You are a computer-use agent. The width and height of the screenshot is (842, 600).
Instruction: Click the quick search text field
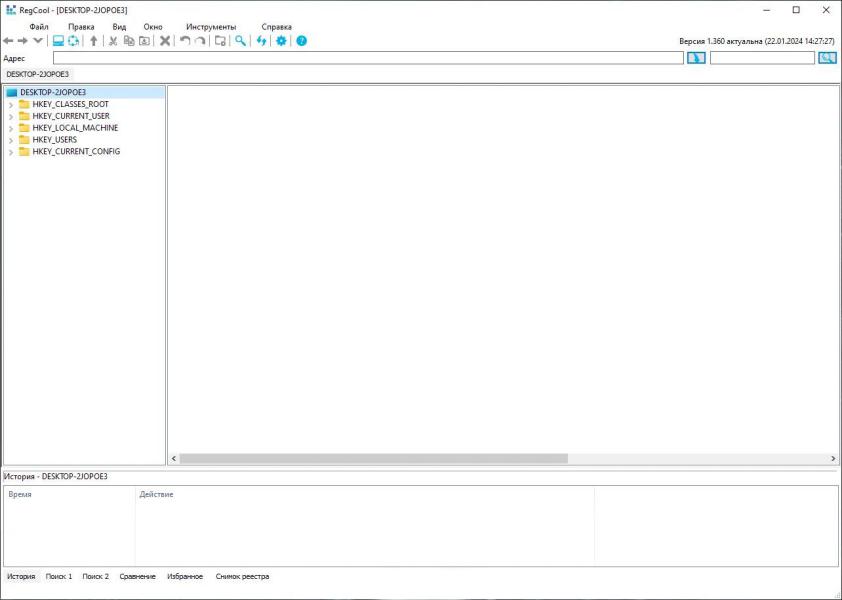pos(762,58)
